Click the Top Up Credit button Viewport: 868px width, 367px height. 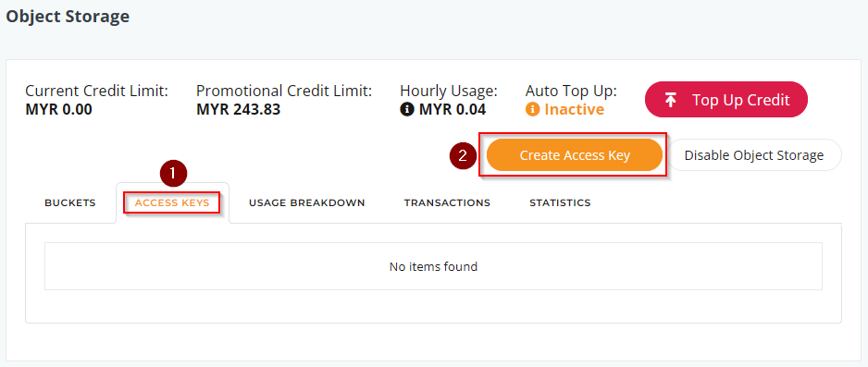click(726, 100)
